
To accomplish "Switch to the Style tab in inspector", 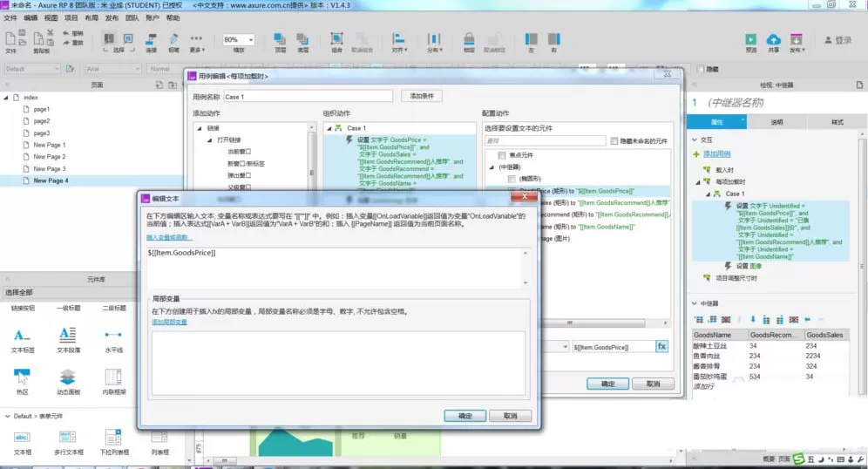I will [837, 122].
